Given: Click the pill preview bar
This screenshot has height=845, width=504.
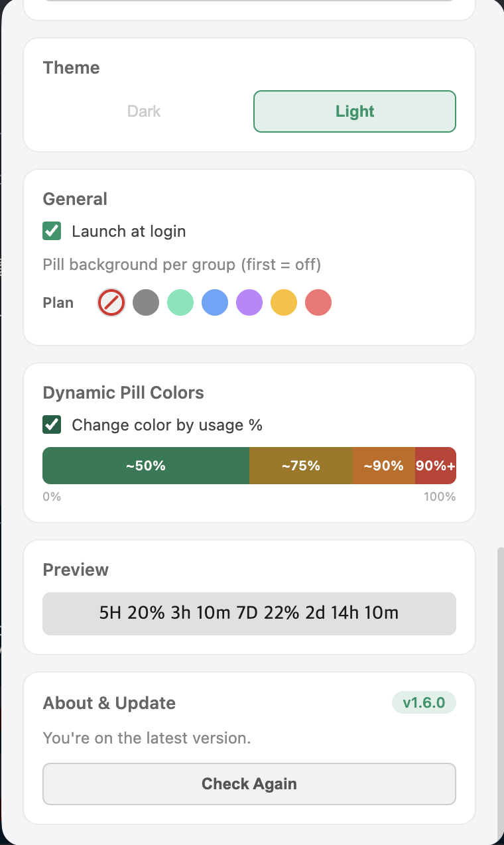Looking at the screenshot, I should click(249, 614).
